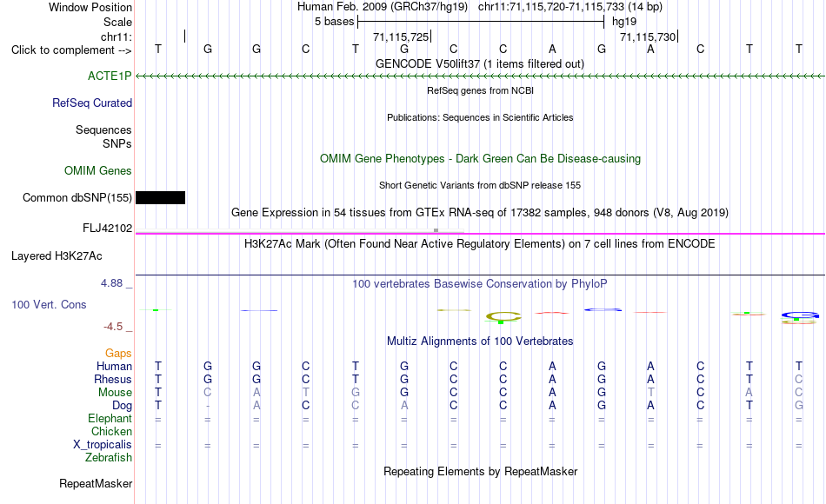Click the 71,115,725 ruler position
Viewport: 826px width, 504px height.
pos(401,36)
